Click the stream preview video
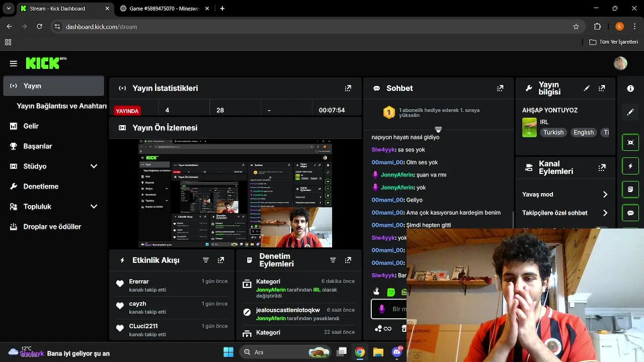The image size is (644, 362). click(235, 194)
